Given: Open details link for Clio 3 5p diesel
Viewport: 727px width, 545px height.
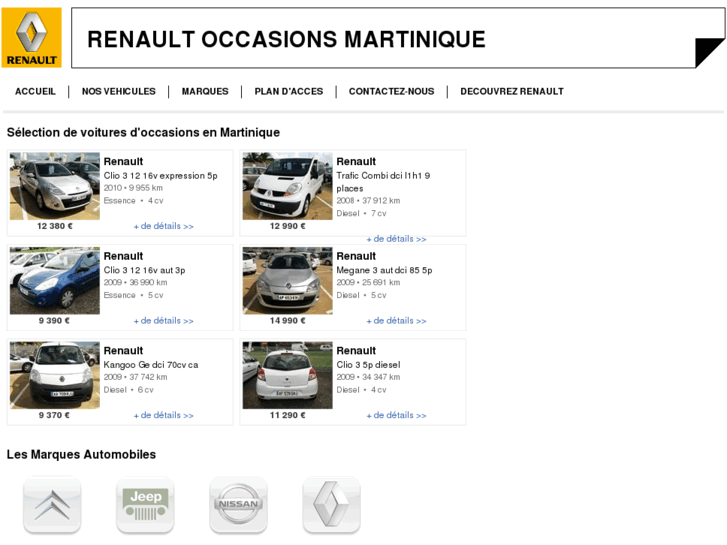Looking at the screenshot, I should 396,415.
